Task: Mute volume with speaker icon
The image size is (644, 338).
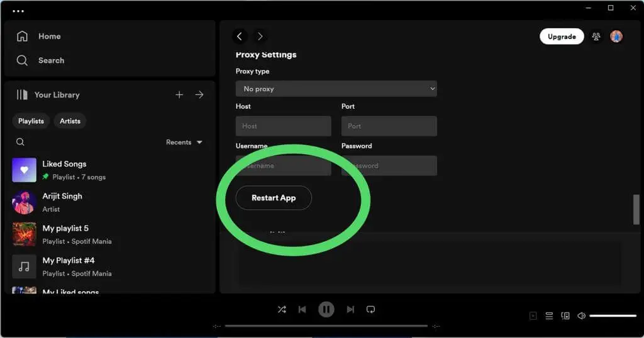Action: tap(581, 315)
